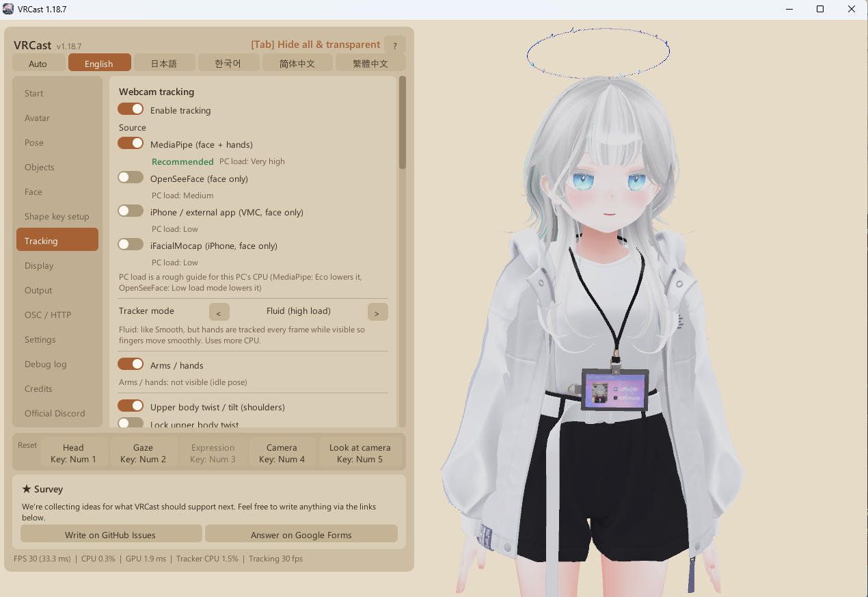Screen dimensions: 868x597
Task: Click the FPS 30 (33.3 ms) status
Action: 42,559
